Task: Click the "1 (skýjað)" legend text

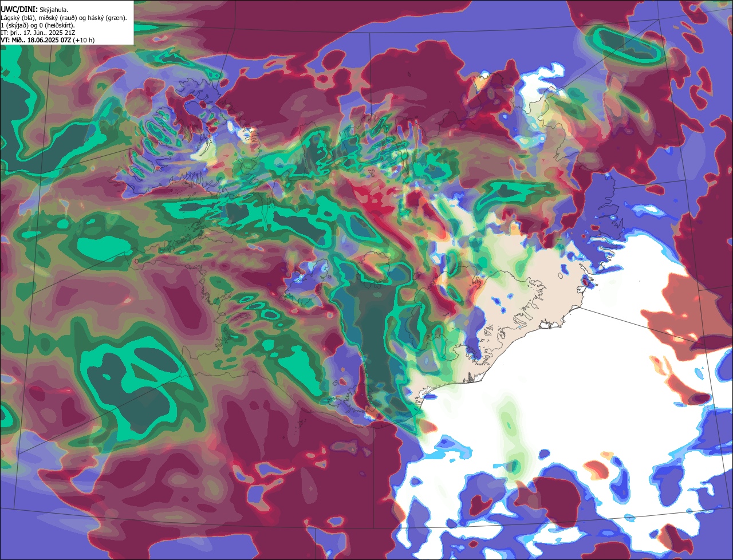Action: coord(14,26)
